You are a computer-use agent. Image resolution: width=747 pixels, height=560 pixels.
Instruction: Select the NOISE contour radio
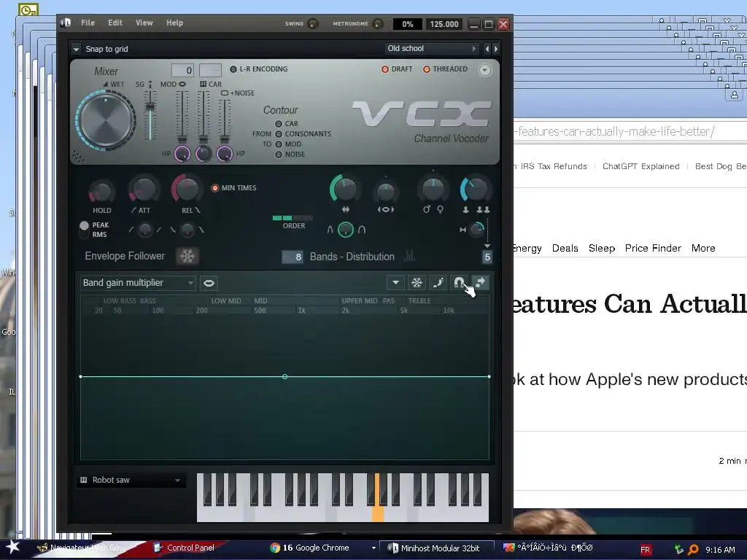[x=279, y=155]
